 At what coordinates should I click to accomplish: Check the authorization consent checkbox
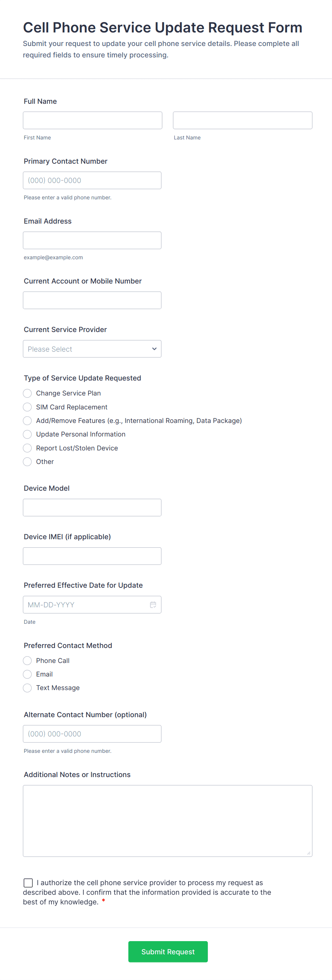click(28, 883)
